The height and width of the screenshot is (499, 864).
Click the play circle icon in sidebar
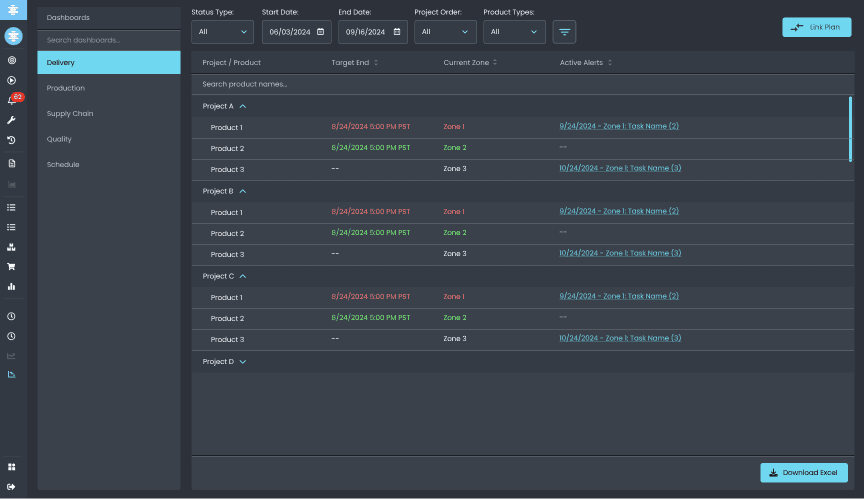(12, 80)
